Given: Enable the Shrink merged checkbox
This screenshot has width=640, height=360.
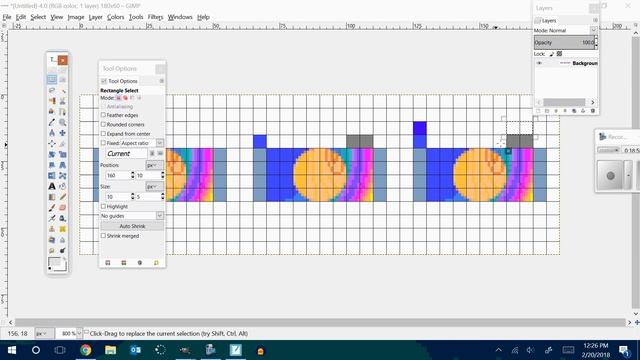Looking at the screenshot, I should pos(103,236).
